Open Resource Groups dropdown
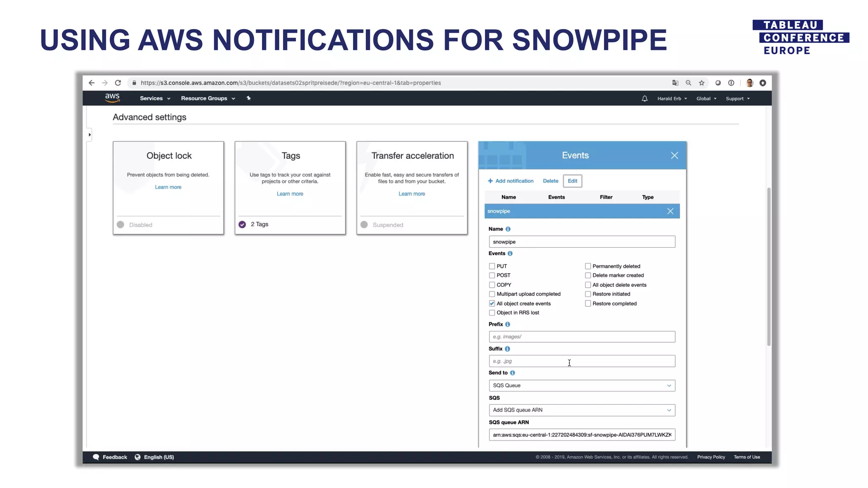The width and height of the screenshot is (868, 488). [x=208, y=98]
